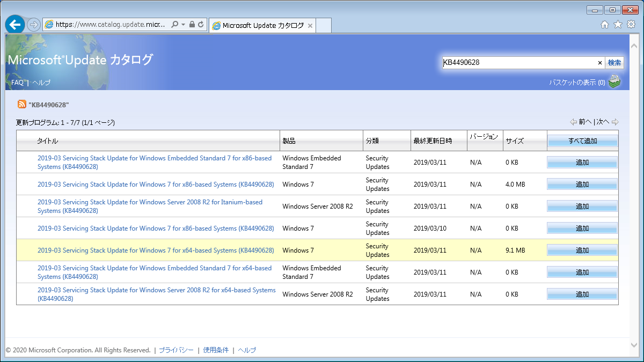Add the Server 2008 R2 Itanium update
The width and height of the screenshot is (644, 362).
pyautogui.click(x=582, y=206)
